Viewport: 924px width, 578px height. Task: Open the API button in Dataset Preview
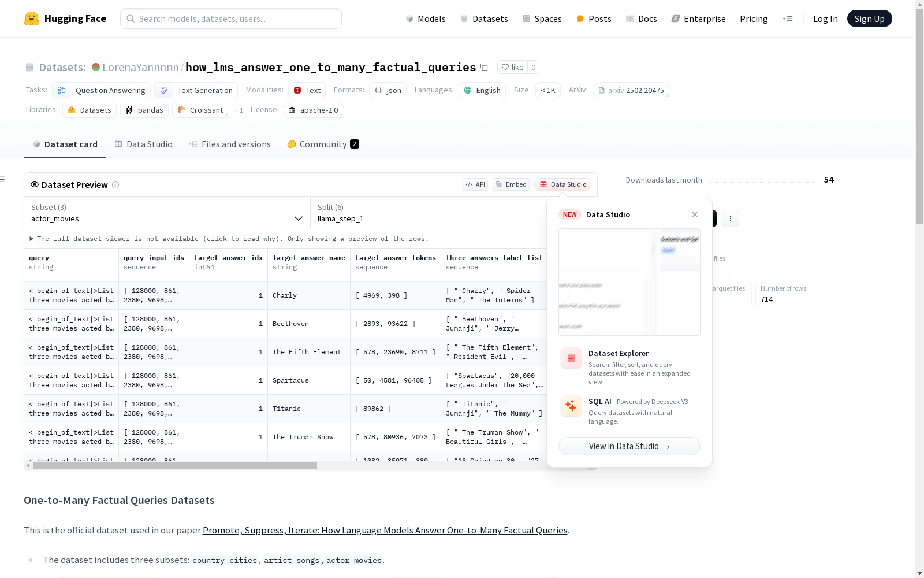point(475,184)
